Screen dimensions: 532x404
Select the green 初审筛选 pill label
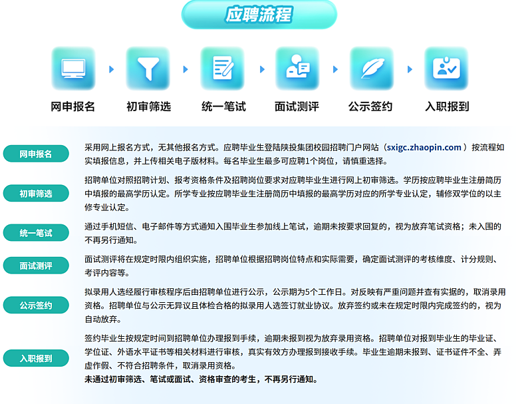click(36, 194)
